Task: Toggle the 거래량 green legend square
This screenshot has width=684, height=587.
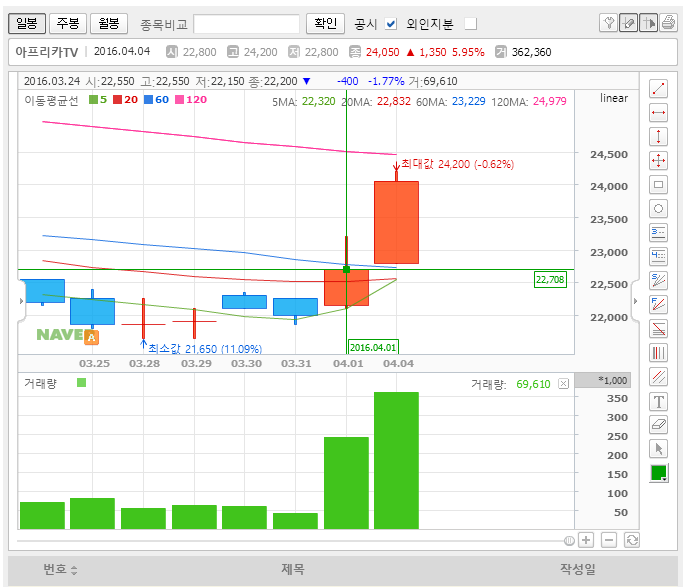Action: pos(82,383)
